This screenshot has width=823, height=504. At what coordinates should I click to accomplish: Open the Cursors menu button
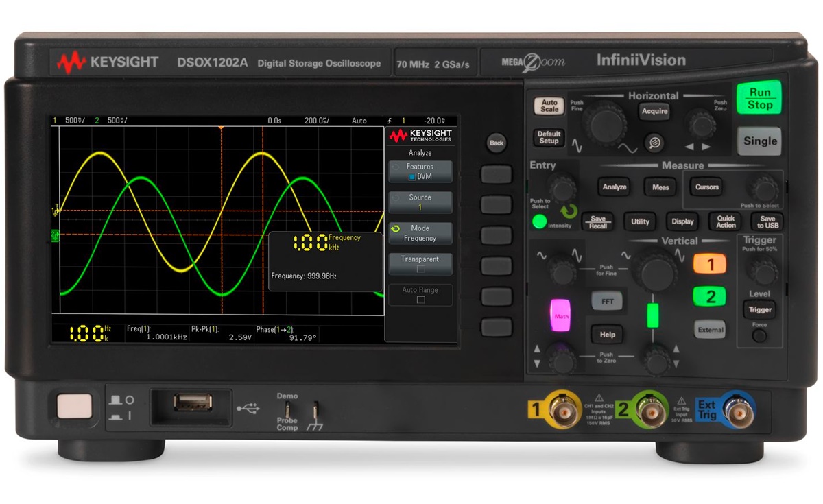[706, 187]
